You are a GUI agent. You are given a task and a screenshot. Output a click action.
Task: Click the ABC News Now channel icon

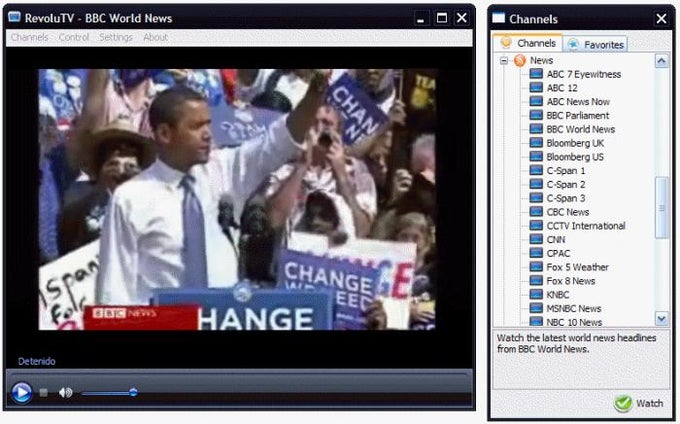536,101
